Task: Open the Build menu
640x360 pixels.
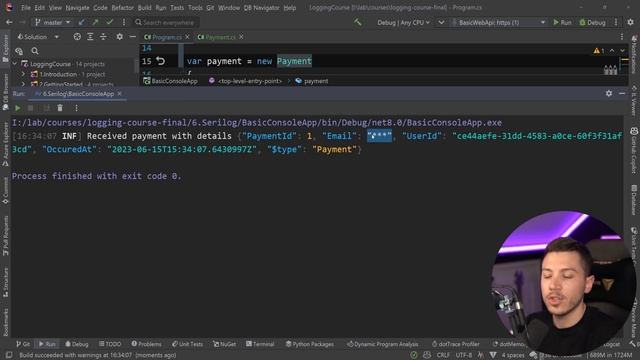Action: (x=144, y=8)
